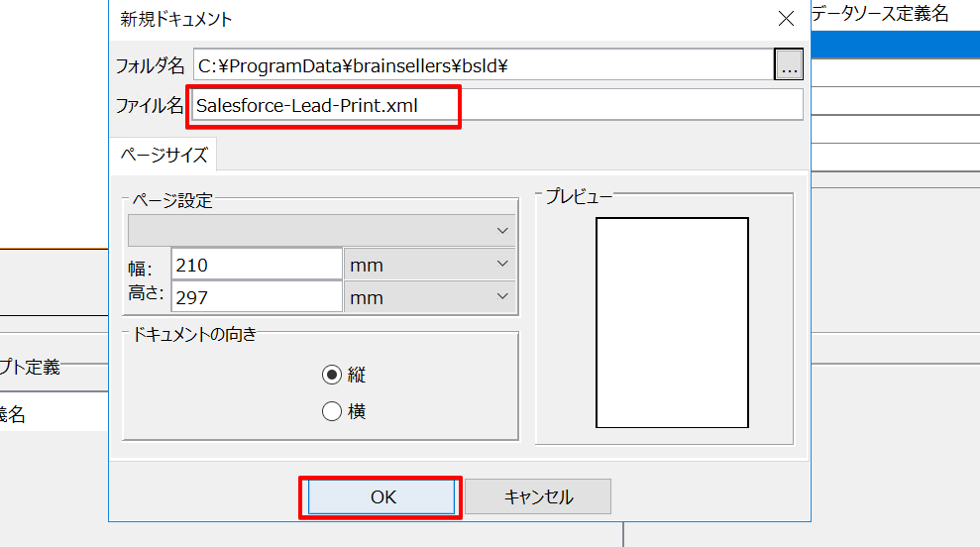Open the height unit mm dropdown
The height and width of the screenshot is (547, 980).
pos(429,297)
